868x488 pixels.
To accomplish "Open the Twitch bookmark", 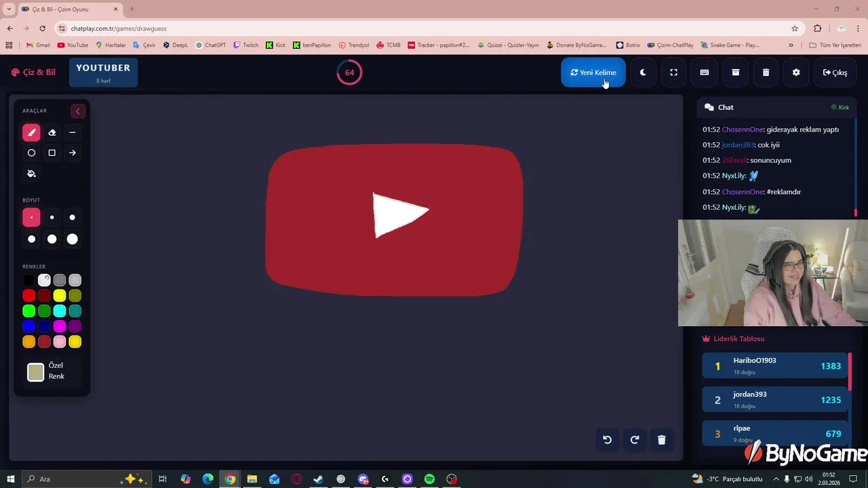I will (x=245, y=45).
